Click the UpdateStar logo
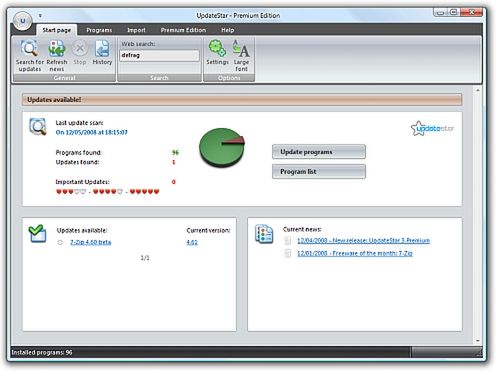This screenshot has height=372, width=496. point(432,128)
